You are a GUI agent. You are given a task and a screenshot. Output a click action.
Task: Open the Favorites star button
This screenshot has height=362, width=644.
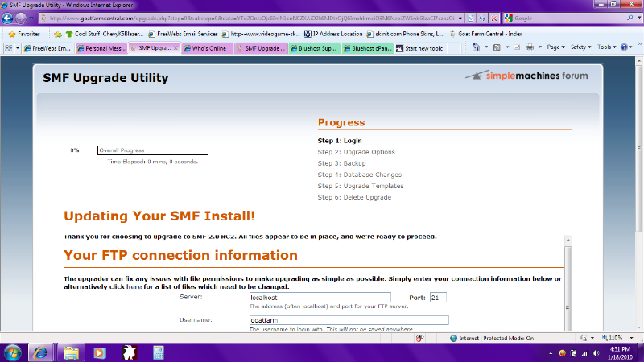click(24, 34)
